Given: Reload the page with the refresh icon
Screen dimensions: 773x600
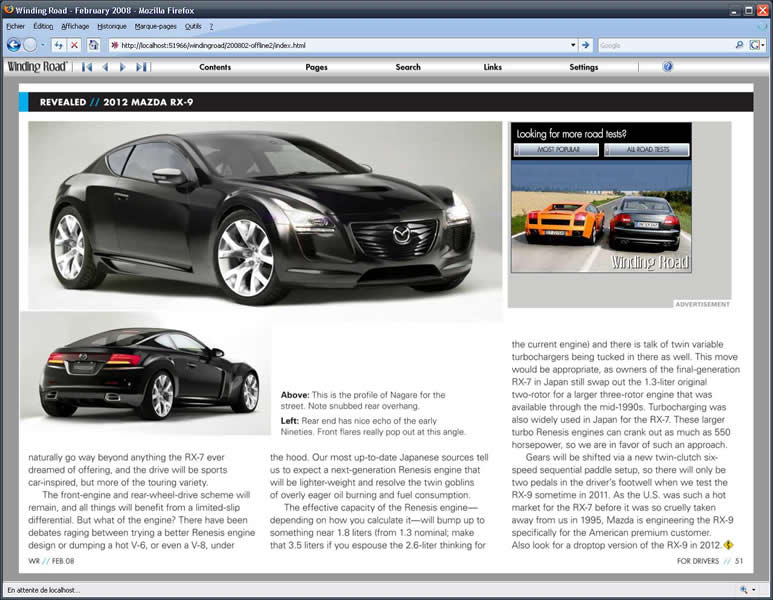Looking at the screenshot, I should 59,45.
